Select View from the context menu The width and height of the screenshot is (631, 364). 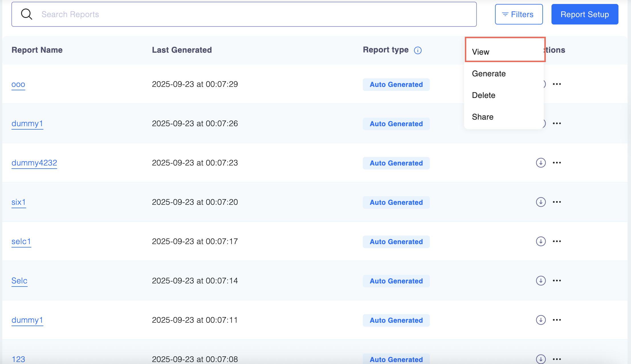pyautogui.click(x=481, y=52)
